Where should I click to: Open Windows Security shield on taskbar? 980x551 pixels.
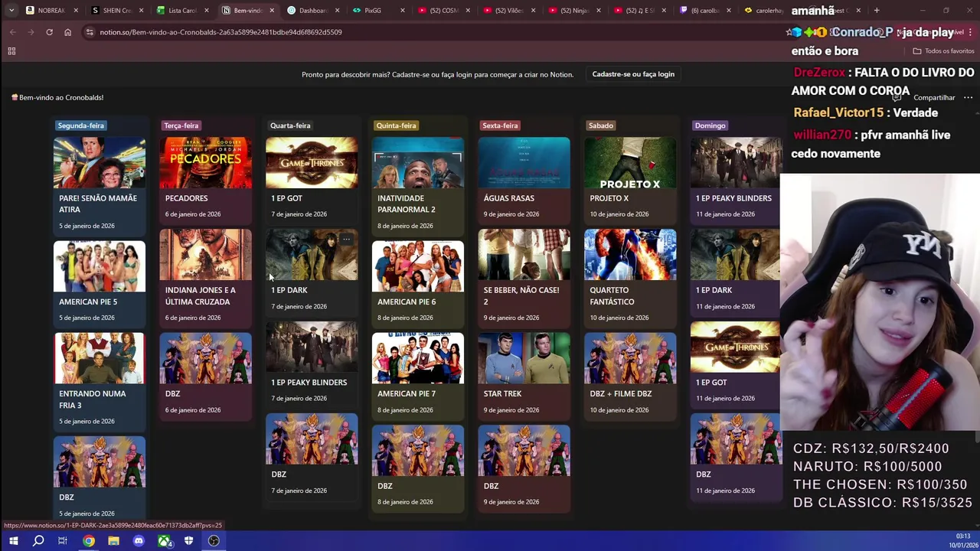pos(188,541)
